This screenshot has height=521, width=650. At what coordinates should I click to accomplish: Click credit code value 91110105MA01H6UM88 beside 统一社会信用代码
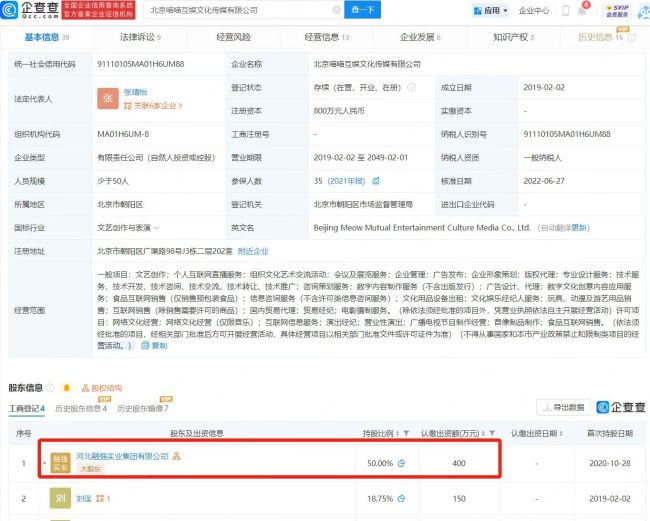coord(141,64)
